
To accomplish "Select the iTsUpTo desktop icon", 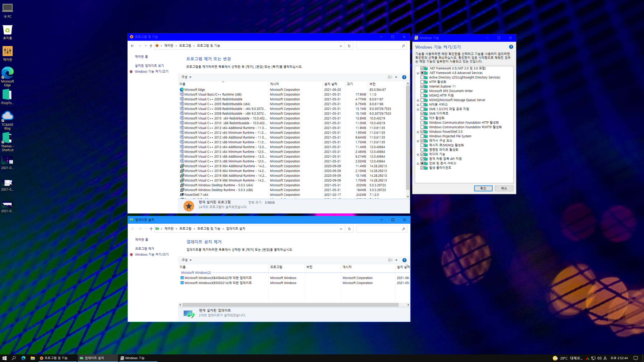I will (x=7, y=97).
